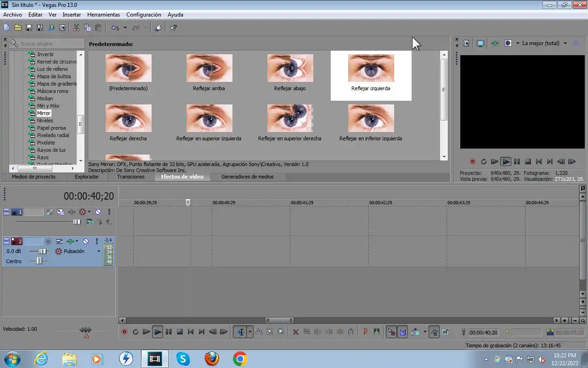
Task: Toggle auto ripple in timeline toolbar
Action: (x=415, y=332)
